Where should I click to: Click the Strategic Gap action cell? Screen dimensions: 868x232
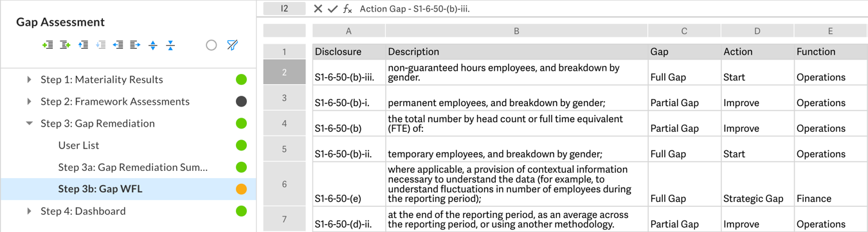[x=757, y=184]
